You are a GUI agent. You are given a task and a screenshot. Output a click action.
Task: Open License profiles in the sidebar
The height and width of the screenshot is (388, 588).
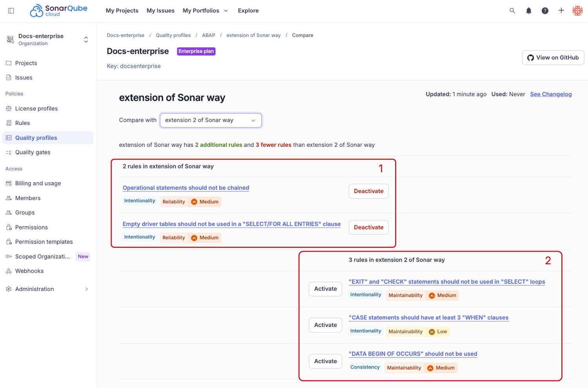(36, 108)
